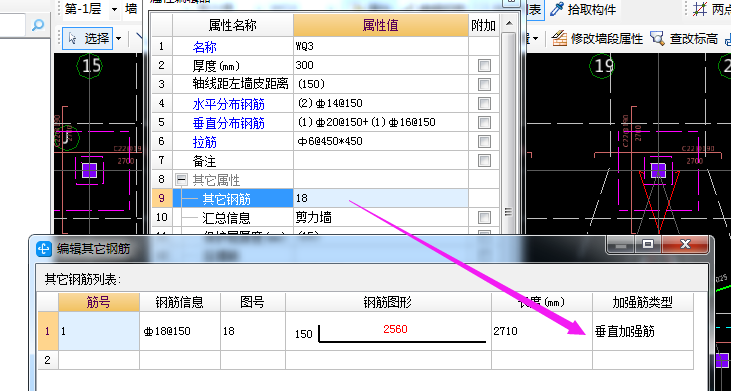This screenshot has height=391, width=731.
Task: Close the 编辑其它钢筋 dialog
Action: (x=685, y=244)
